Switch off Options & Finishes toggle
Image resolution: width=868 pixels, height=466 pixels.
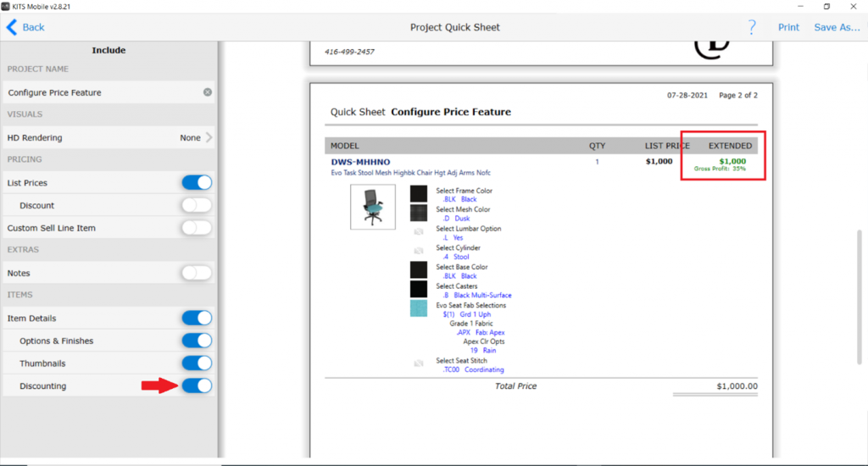pyautogui.click(x=197, y=341)
